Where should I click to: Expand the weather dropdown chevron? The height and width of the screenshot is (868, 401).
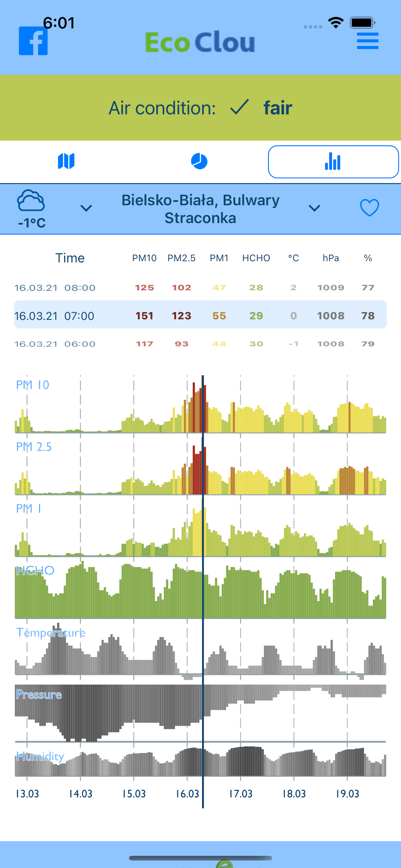tap(86, 208)
